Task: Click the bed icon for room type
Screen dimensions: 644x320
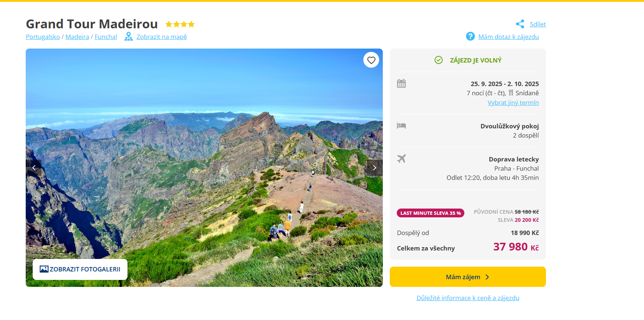Action: pos(401,126)
